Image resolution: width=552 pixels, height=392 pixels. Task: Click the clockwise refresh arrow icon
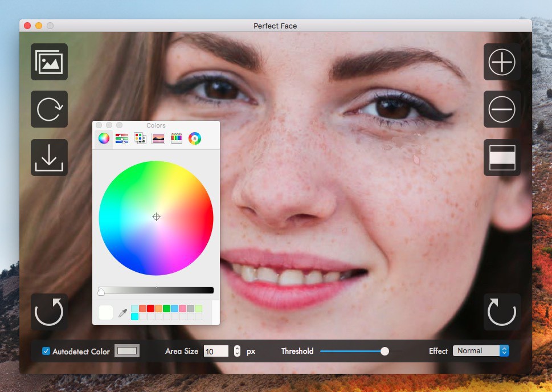coord(49,109)
